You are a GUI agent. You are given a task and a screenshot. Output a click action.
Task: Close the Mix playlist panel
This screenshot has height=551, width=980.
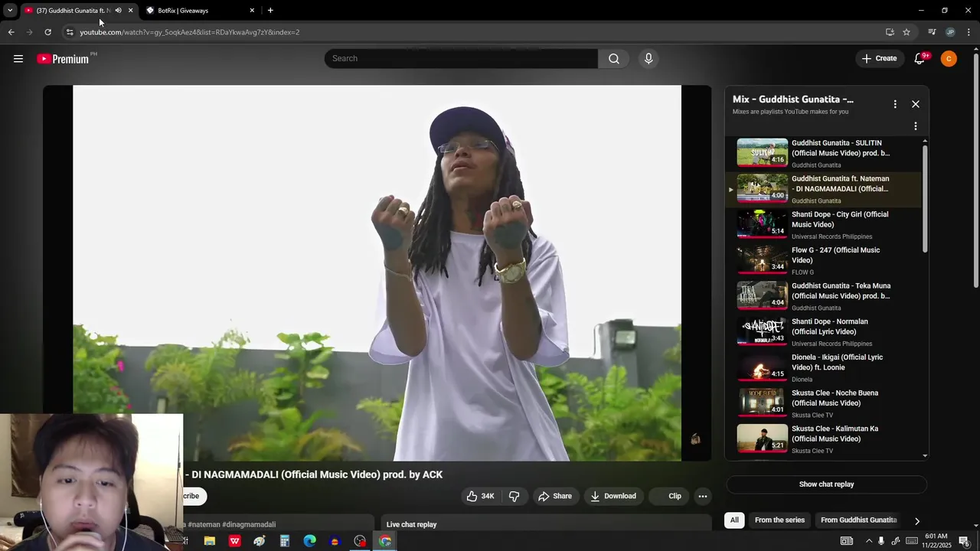(x=916, y=104)
